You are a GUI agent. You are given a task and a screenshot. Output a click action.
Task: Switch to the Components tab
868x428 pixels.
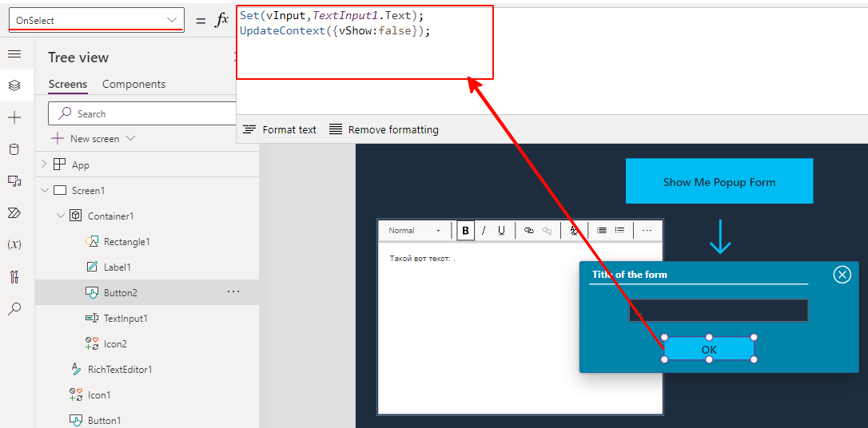pyautogui.click(x=133, y=84)
